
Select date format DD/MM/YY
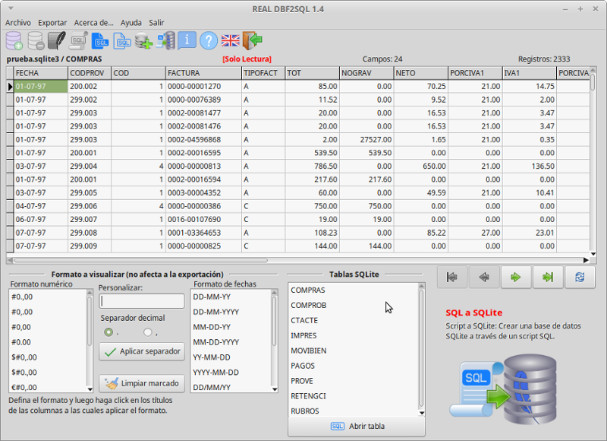[x=212, y=388]
